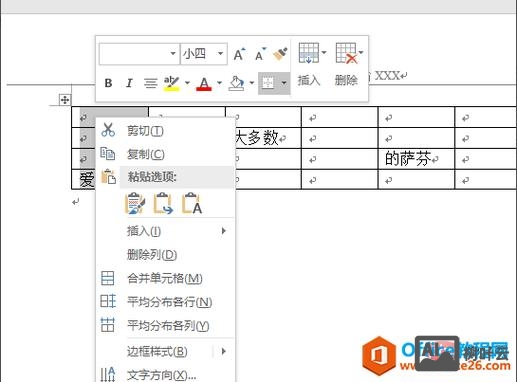
Task: Click the Distribute Rows menu icon
Action: [x=108, y=301]
